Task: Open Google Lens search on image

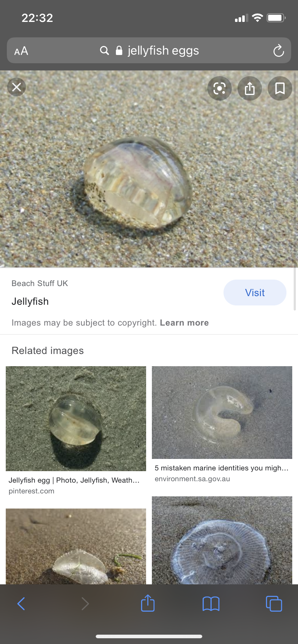Action: click(220, 88)
